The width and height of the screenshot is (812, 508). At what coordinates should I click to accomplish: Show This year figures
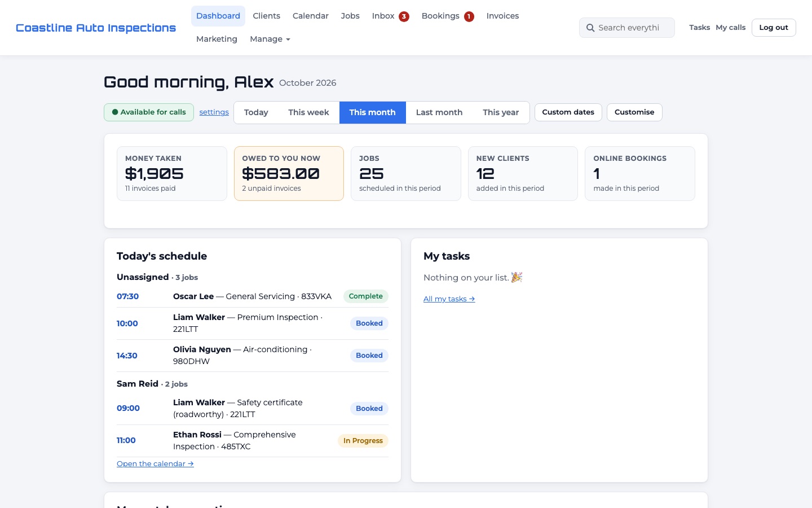pyautogui.click(x=501, y=112)
